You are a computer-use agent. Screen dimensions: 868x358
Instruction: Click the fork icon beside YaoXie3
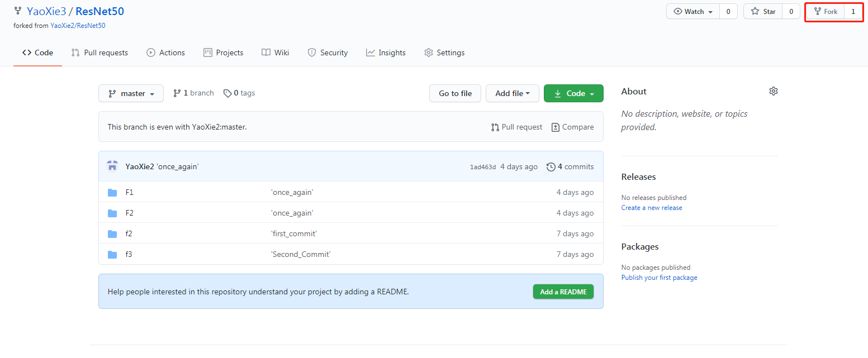(18, 11)
